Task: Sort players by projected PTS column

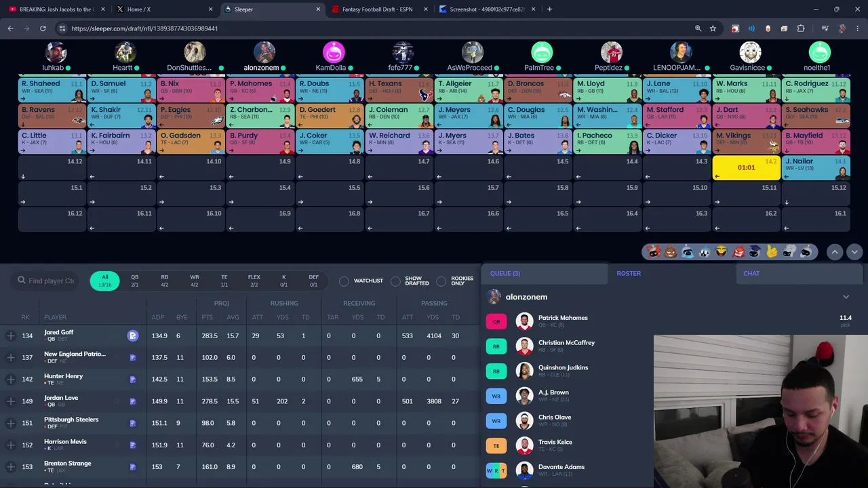Action: pos(207,317)
